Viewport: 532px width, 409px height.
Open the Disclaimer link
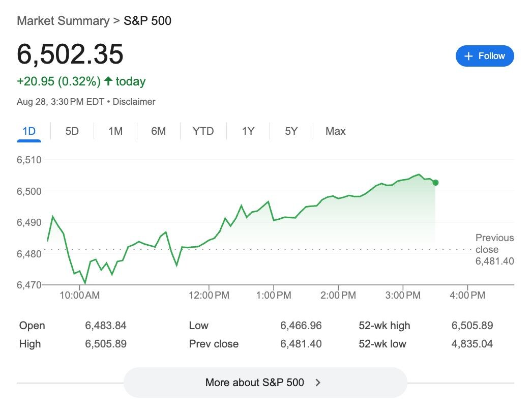coord(134,102)
